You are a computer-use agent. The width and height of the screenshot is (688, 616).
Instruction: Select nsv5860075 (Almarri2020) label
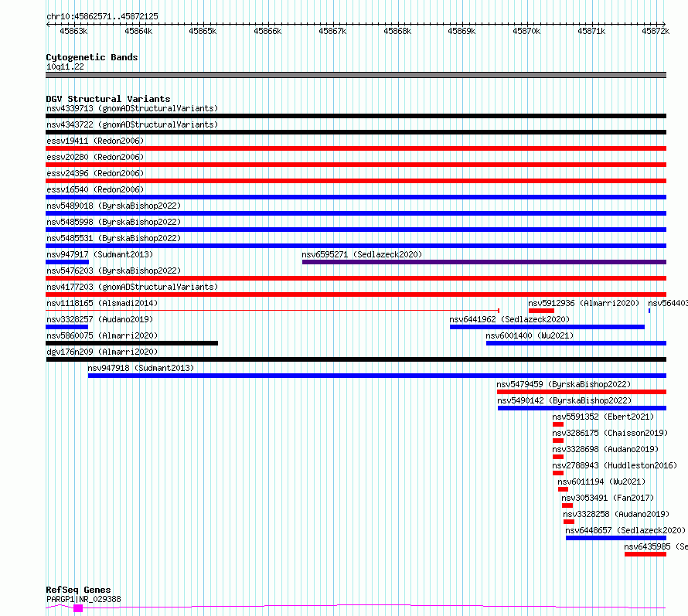(x=102, y=335)
